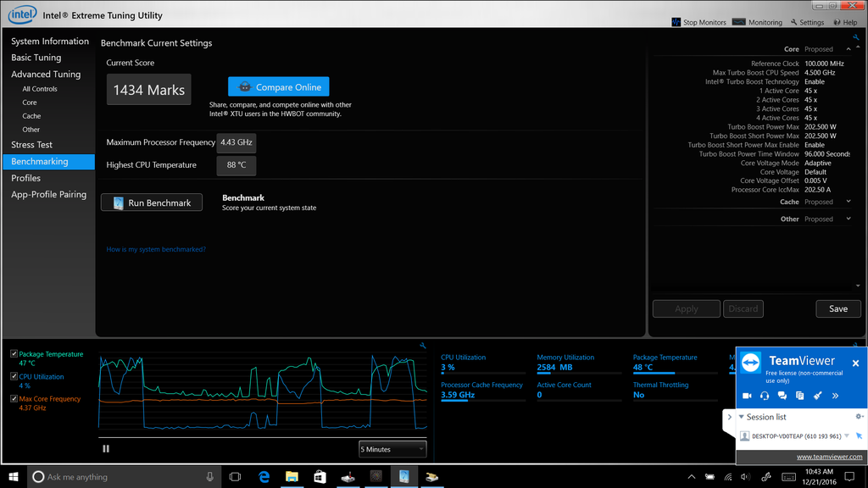
Task: Click the Cortana "Ask me anything" search box
Action: coord(124,476)
